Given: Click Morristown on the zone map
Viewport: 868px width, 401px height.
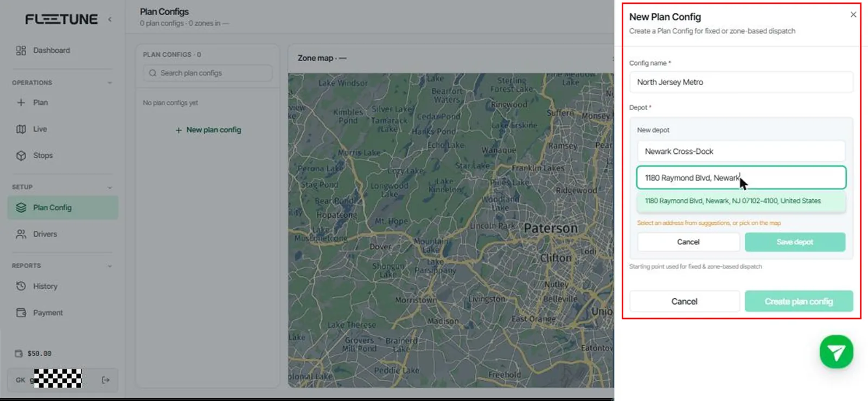Looking at the screenshot, I should (416, 300).
